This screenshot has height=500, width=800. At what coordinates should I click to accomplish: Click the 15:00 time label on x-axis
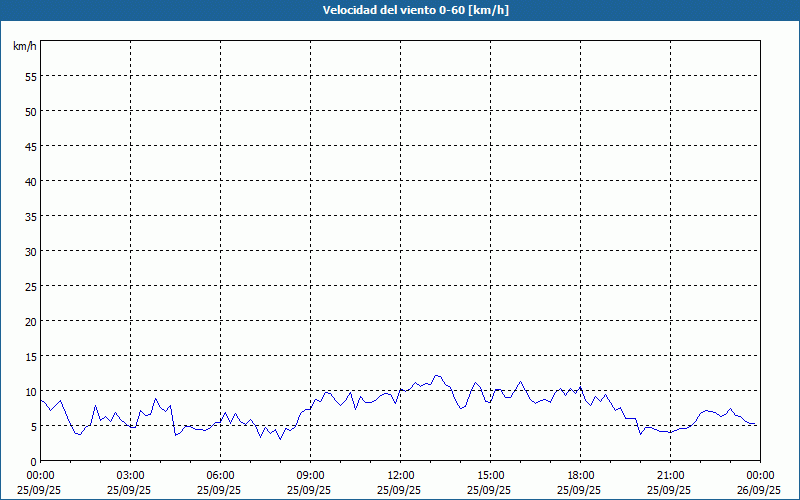point(490,475)
